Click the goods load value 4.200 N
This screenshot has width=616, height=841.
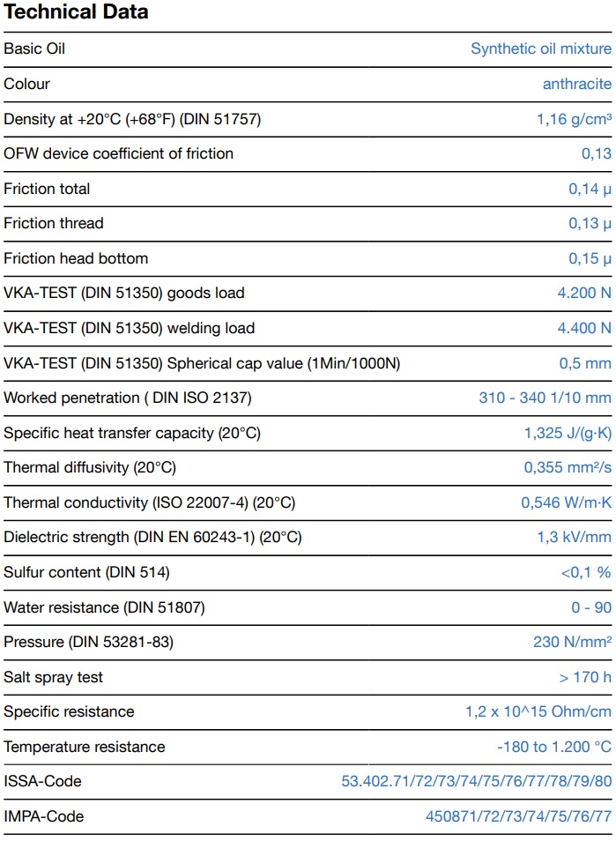point(583,294)
